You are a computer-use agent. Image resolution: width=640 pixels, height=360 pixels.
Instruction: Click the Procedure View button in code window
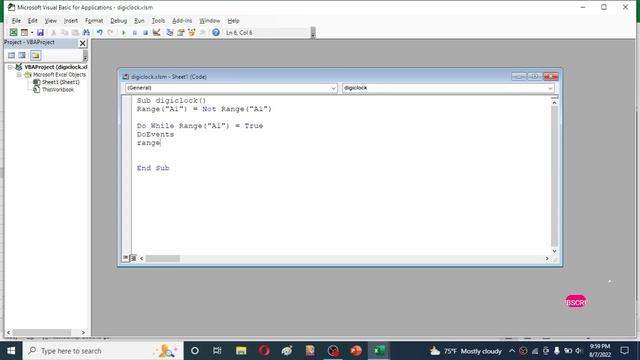pos(126,258)
